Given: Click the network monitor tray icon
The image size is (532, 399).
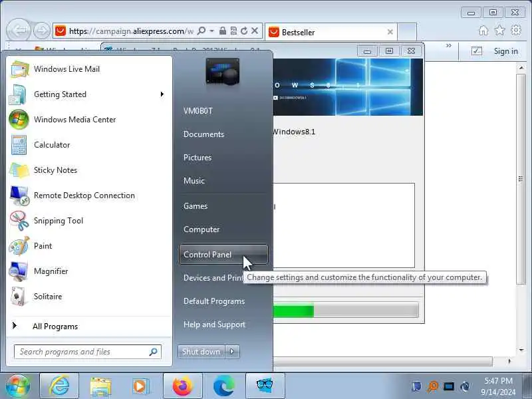Looking at the screenshot, I should point(449,386).
